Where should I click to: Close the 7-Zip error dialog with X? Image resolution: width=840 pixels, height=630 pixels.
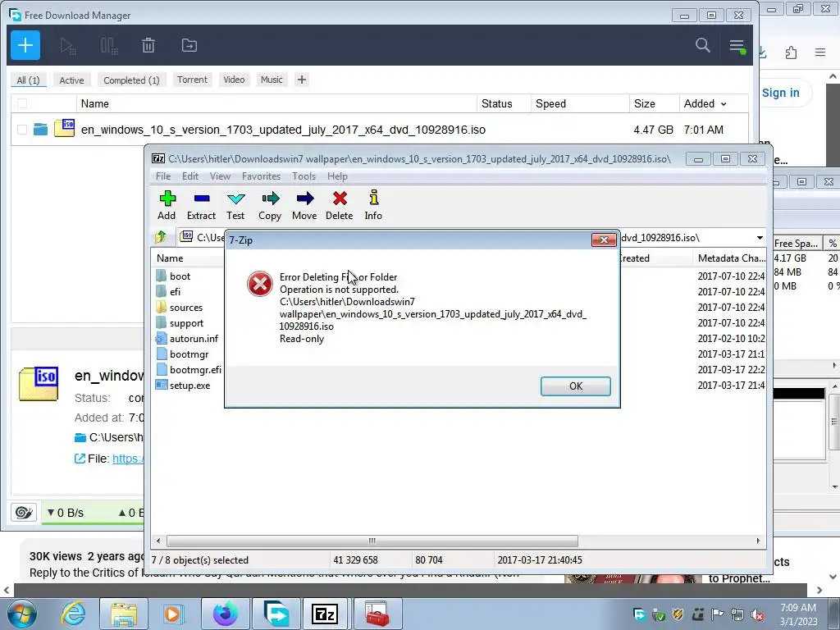(x=604, y=240)
